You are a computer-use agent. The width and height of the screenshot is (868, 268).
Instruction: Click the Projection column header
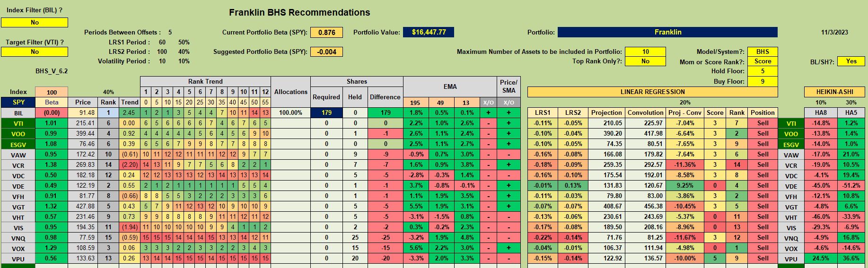pos(606,112)
